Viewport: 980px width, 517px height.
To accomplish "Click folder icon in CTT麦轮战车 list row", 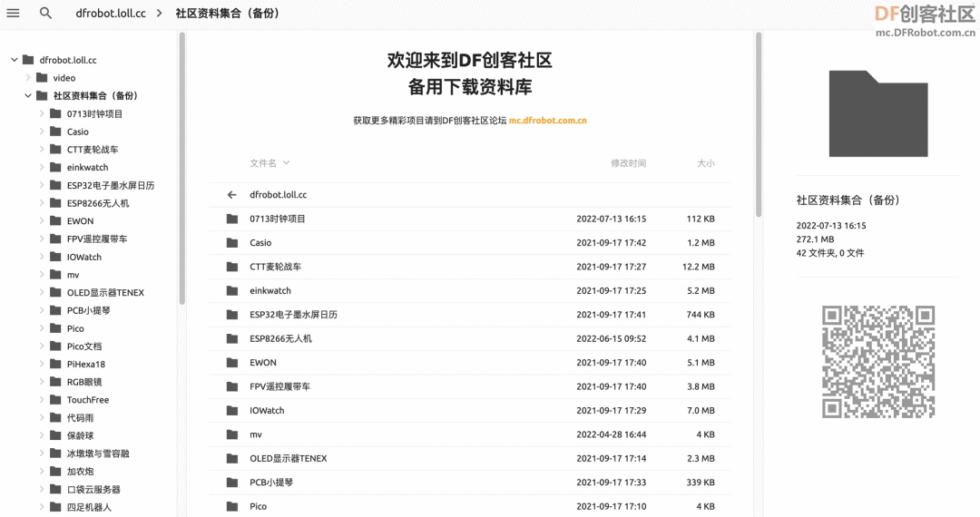I will pos(232,267).
